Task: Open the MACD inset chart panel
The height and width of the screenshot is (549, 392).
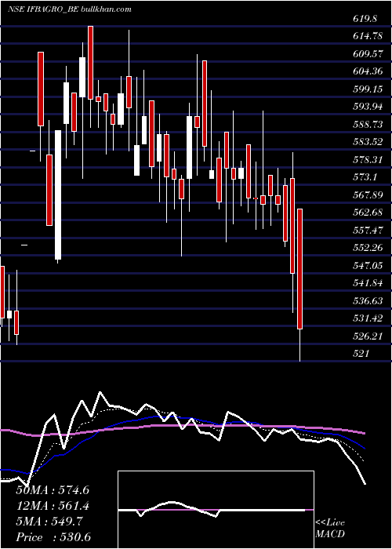Action: point(216,510)
